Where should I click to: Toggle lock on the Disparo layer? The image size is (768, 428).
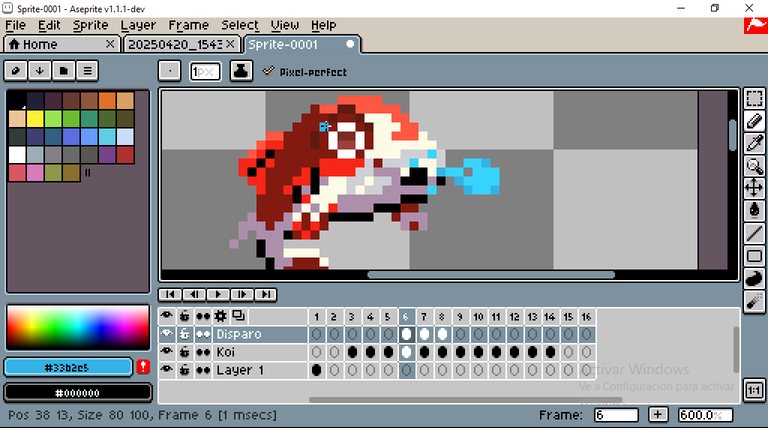coord(185,334)
